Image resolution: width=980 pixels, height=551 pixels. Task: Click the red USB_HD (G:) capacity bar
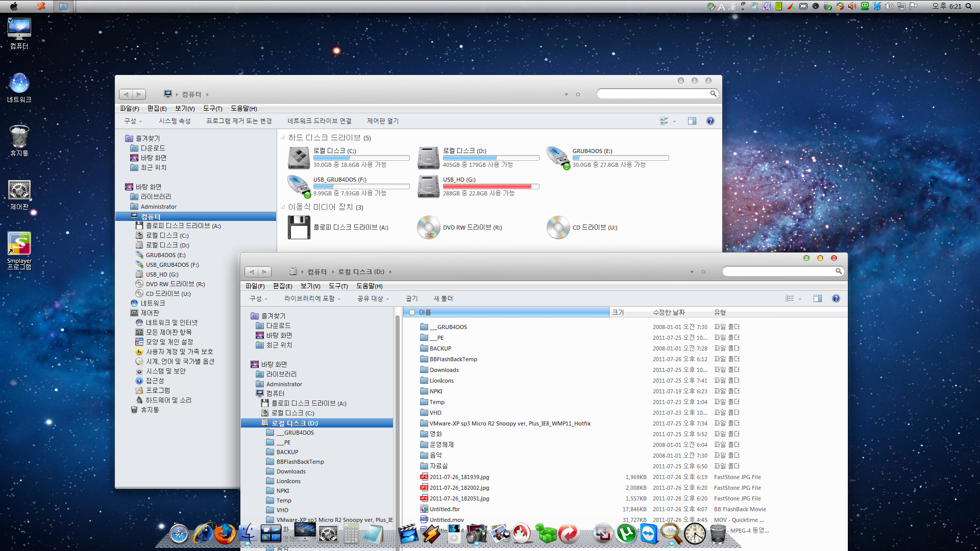491,186
